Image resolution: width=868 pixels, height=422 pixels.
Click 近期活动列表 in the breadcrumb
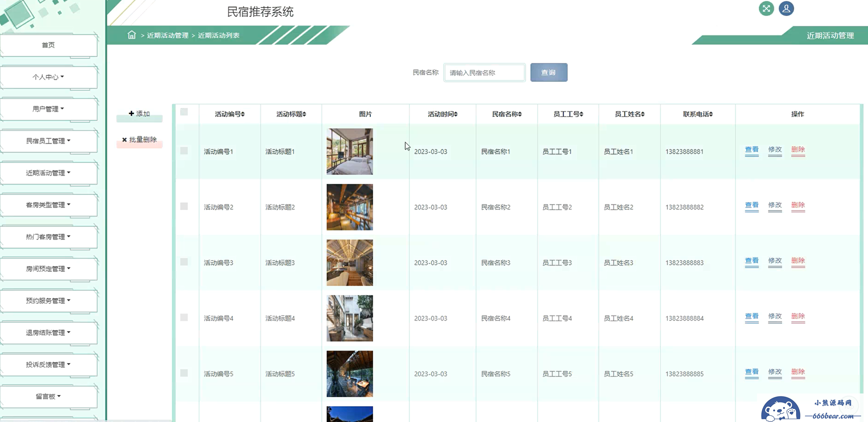point(218,35)
